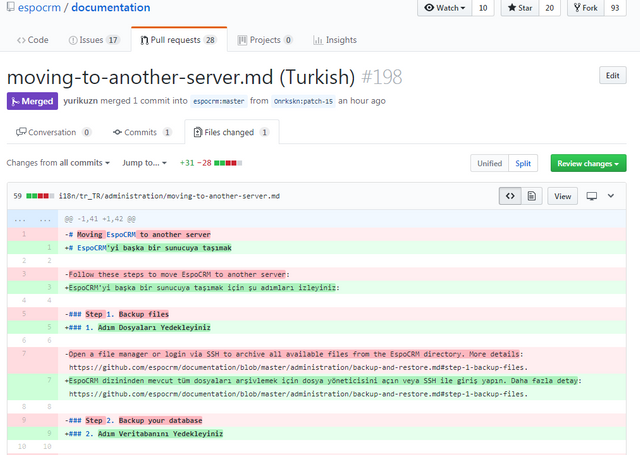Click the pull request number #198
Screen dimensions: 640x455
tap(382, 77)
